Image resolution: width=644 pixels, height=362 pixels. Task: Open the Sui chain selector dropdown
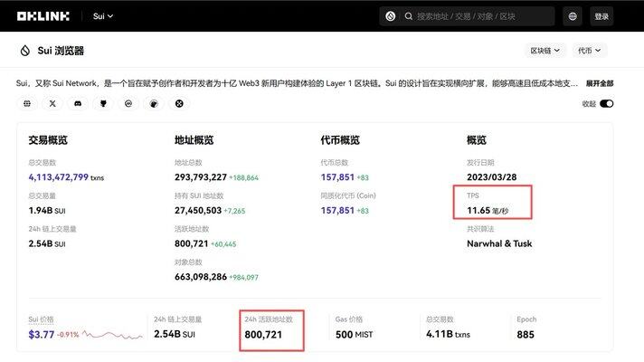click(x=103, y=16)
